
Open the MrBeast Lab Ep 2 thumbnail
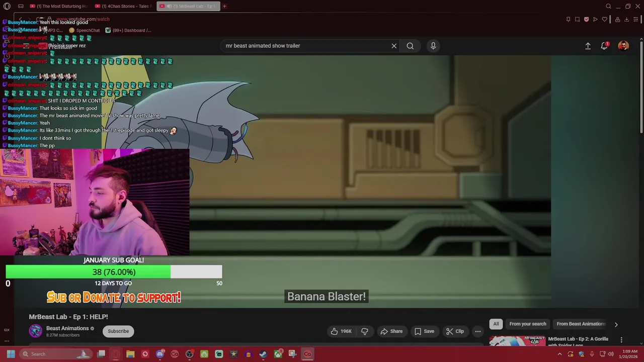(517, 340)
